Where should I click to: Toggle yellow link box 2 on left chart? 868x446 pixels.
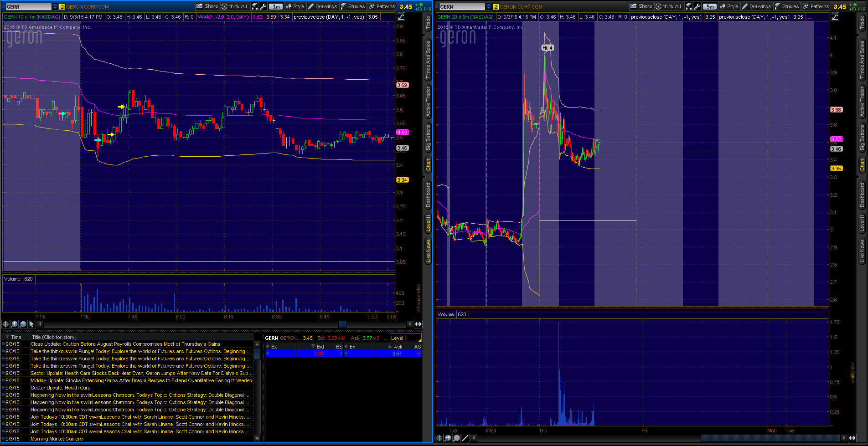(x=62, y=7)
